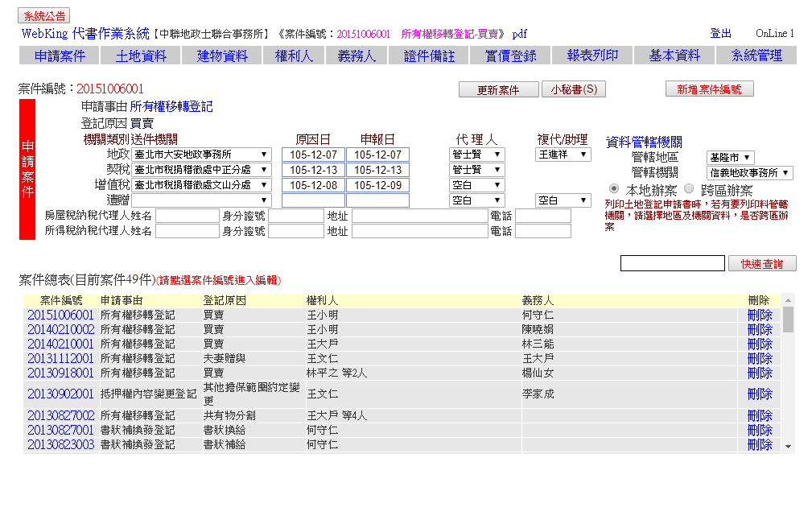Click the 登出 logout link

point(720,34)
